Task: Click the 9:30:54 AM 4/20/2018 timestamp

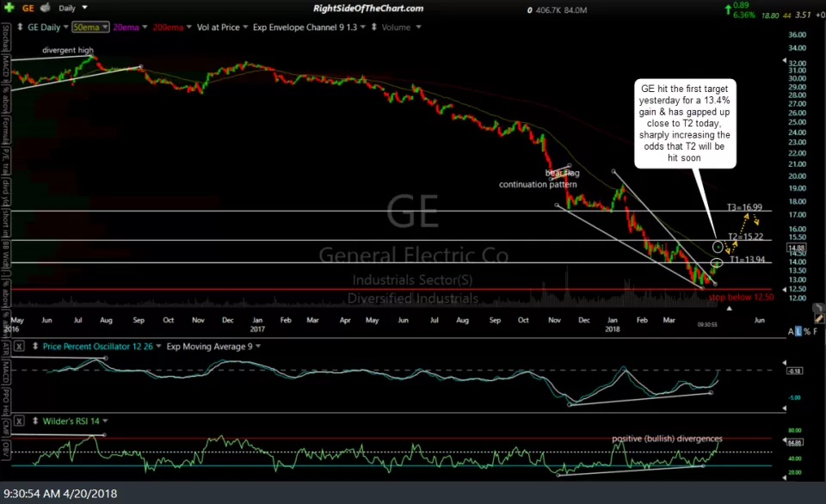Action: (60, 494)
